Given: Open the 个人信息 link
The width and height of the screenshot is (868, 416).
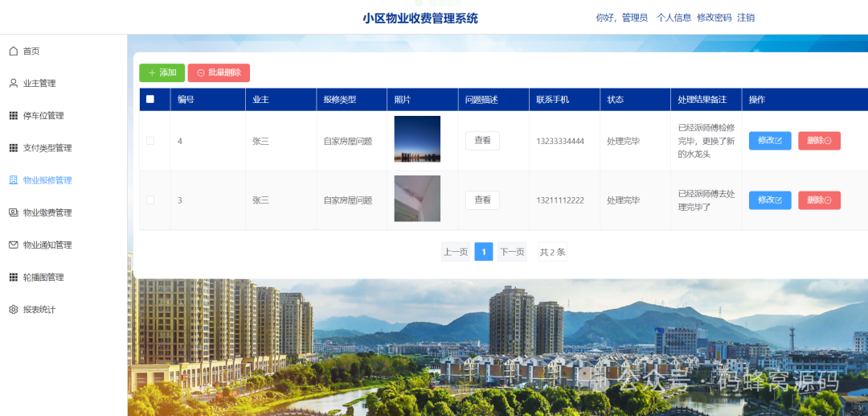Looking at the screenshot, I should [674, 18].
